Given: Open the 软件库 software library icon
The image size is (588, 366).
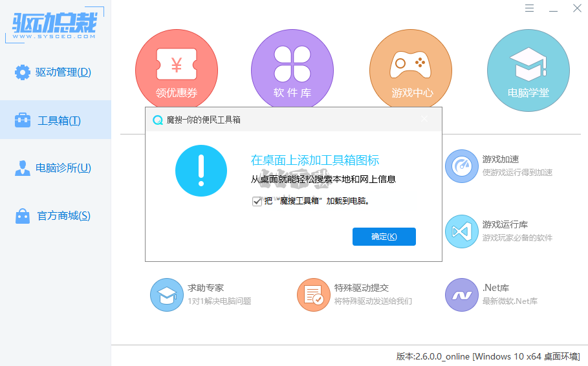Looking at the screenshot, I should click(x=292, y=70).
